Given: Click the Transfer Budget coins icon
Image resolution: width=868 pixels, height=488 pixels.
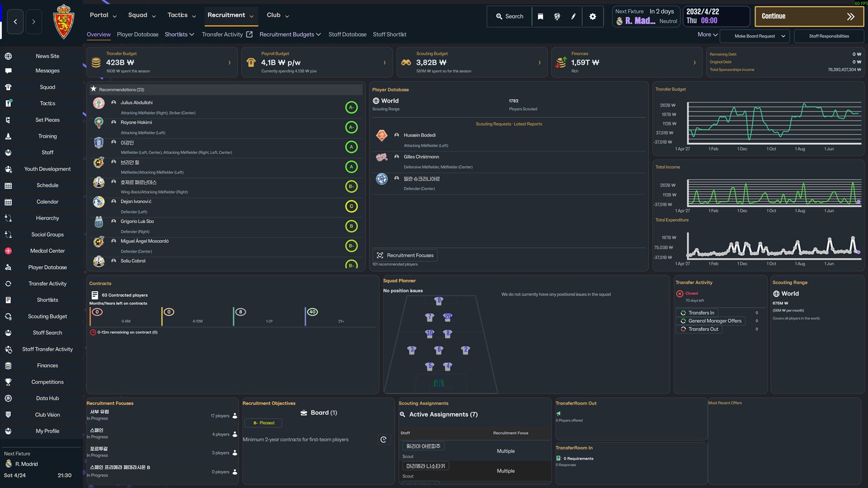Looking at the screenshot, I should [96, 62].
